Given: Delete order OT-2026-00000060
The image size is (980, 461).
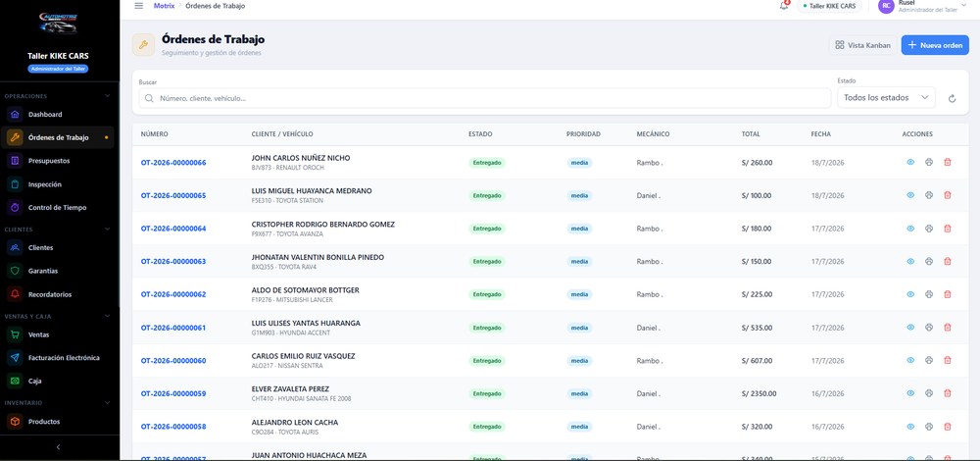Looking at the screenshot, I should click(x=948, y=360).
